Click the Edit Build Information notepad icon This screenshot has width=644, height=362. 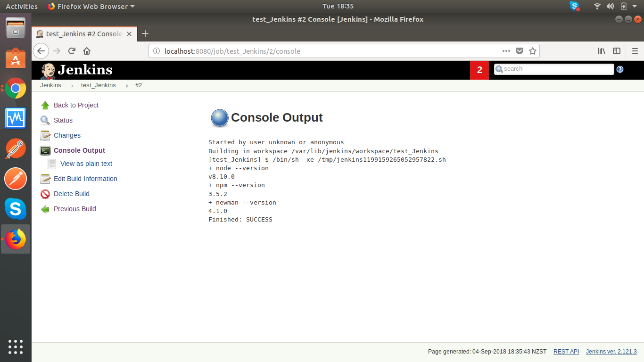[45, 179]
